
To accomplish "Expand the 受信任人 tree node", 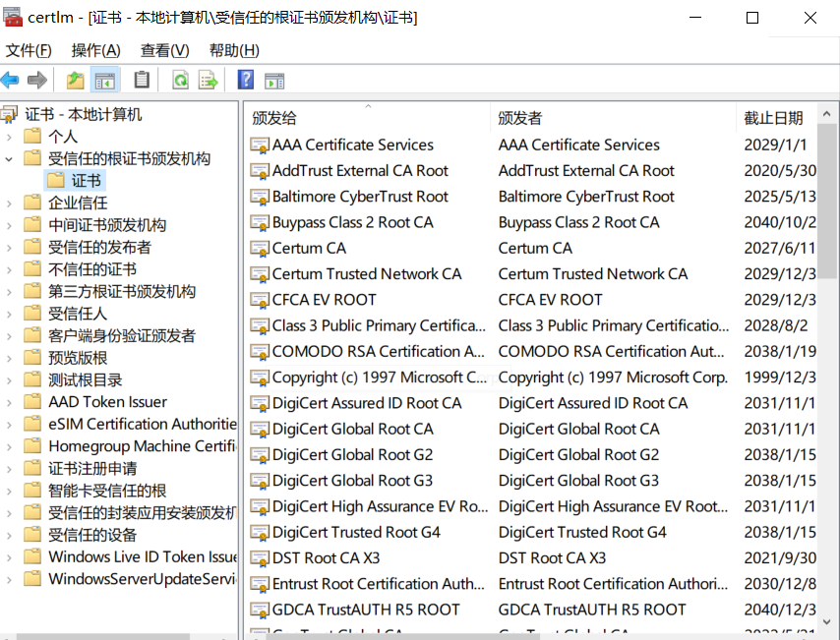I will coord(9,315).
